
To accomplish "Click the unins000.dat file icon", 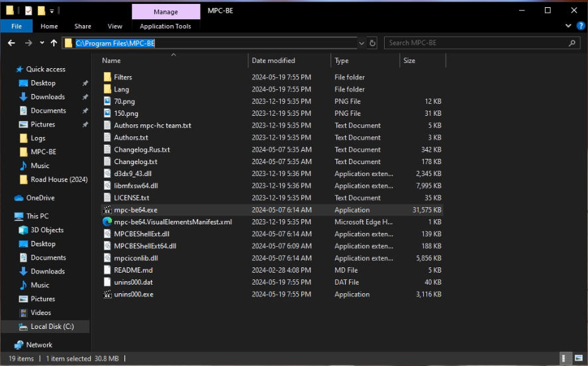I will tap(107, 282).
